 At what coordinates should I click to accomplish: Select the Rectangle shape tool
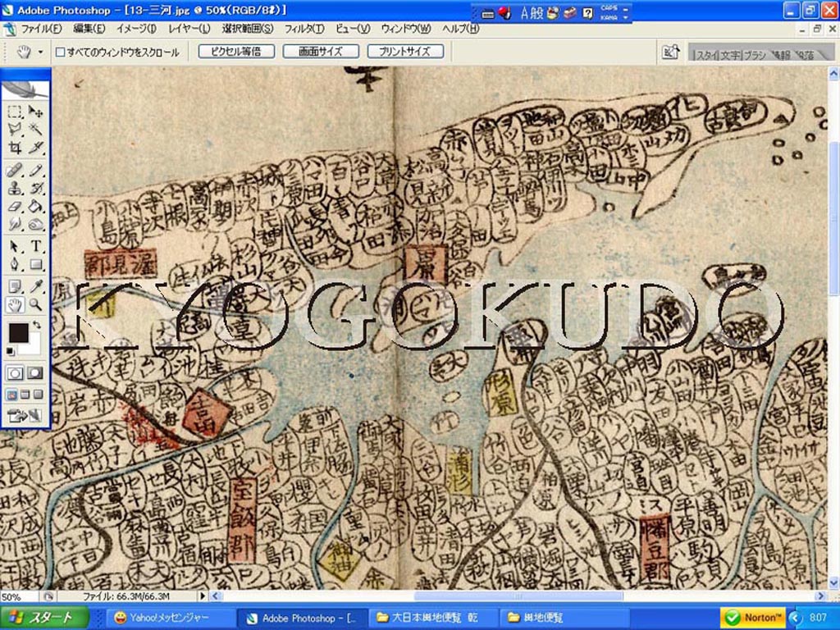tap(36, 264)
